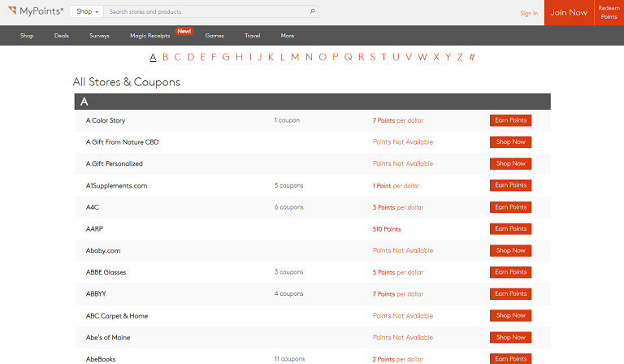
Task: Open the Deals menu
Action: (x=62, y=36)
